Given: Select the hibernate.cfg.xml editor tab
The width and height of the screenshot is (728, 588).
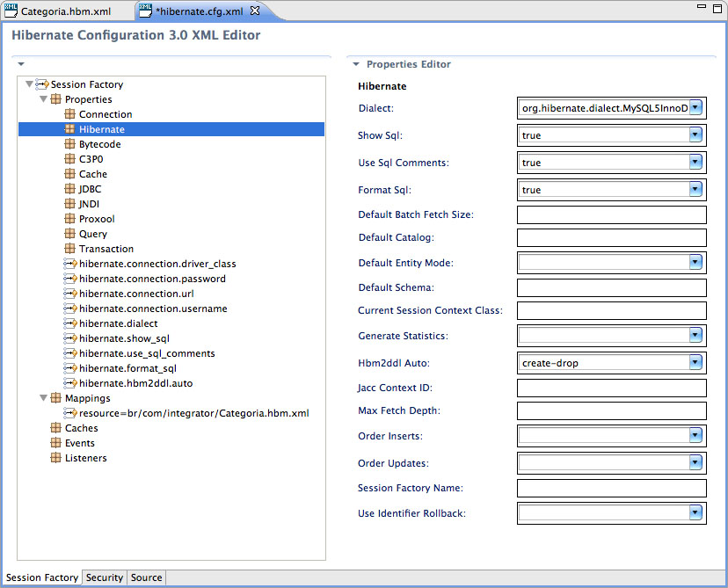Looking at the screenshot, I should click(199, 11).
